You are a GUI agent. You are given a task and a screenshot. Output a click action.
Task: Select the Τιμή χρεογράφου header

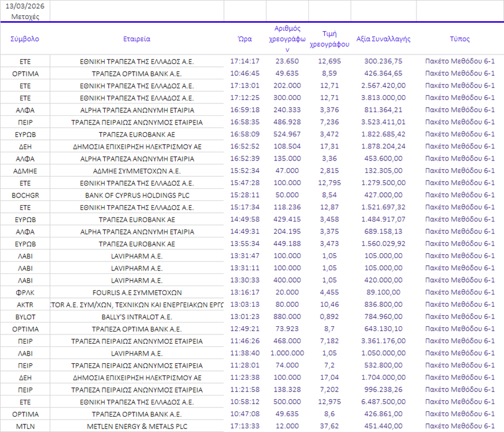(x=329, y=39)
